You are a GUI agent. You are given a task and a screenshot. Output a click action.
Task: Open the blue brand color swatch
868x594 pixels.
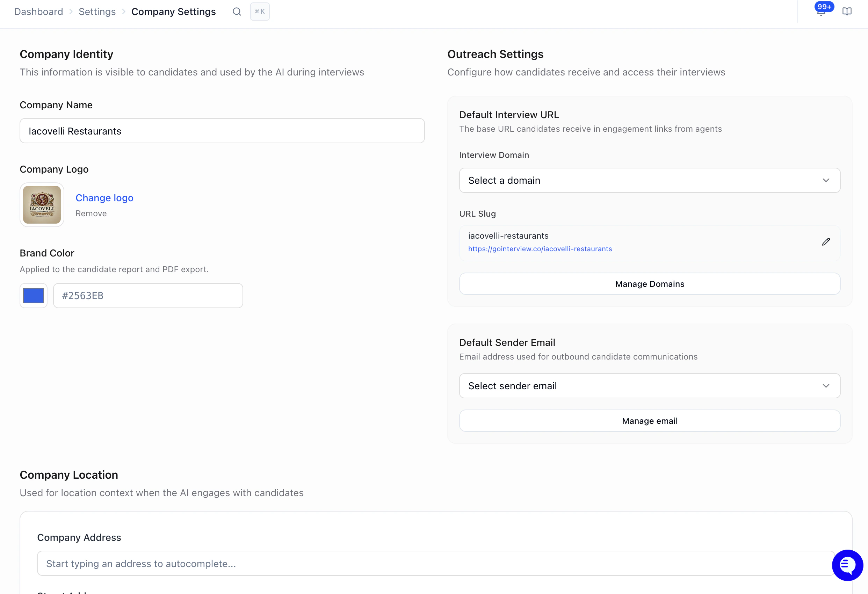tap(34, 296)
